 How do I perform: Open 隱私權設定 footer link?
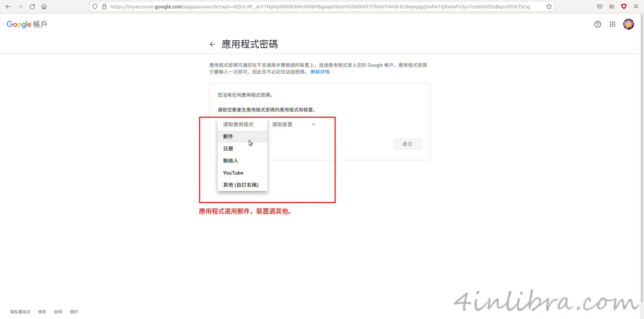(20, 312)
